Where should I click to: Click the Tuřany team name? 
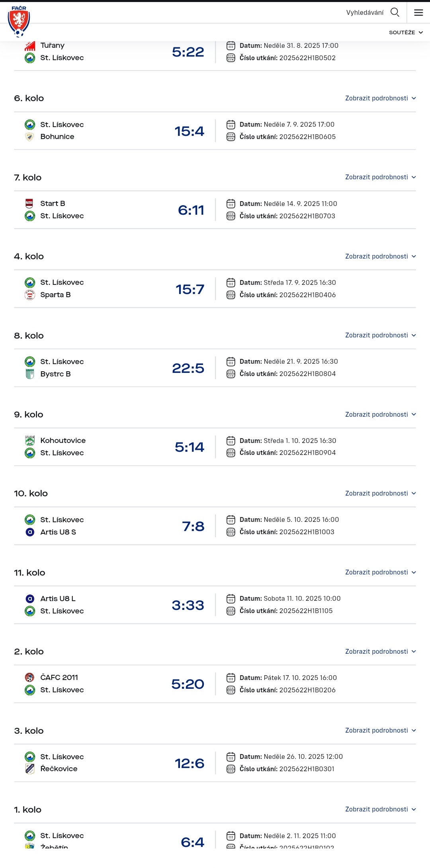coord(53,45)
